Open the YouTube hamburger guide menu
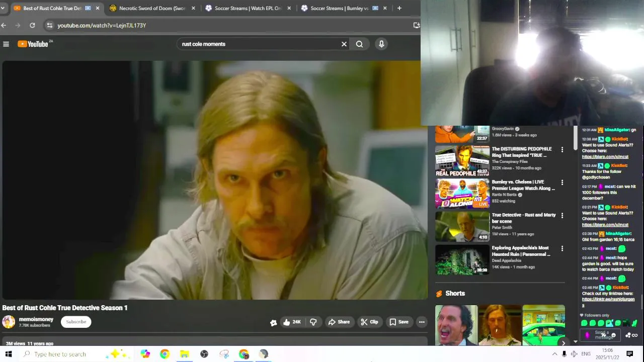 click(x=6, y=44)
